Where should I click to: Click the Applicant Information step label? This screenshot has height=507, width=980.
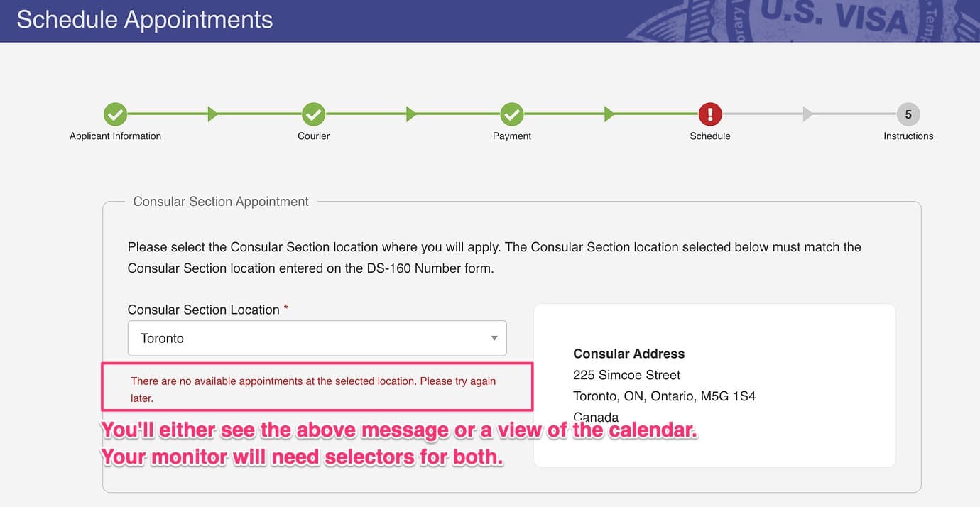click(x=115, y=136)
